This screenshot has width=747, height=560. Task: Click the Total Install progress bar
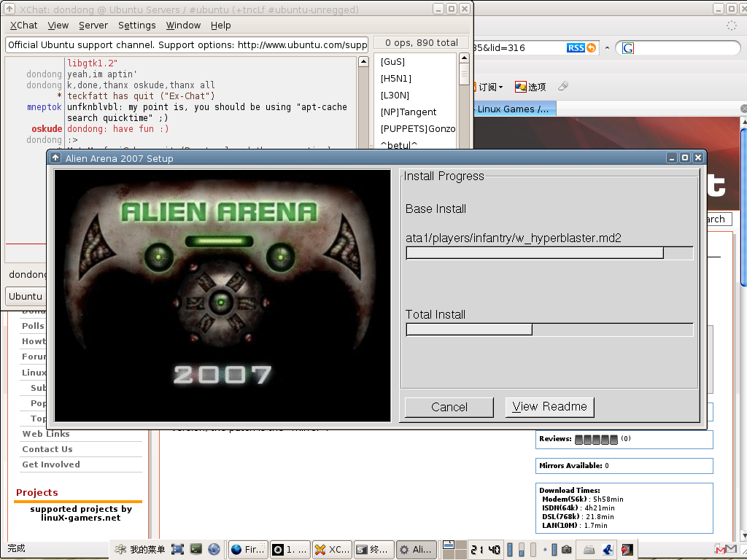point(549,330)
